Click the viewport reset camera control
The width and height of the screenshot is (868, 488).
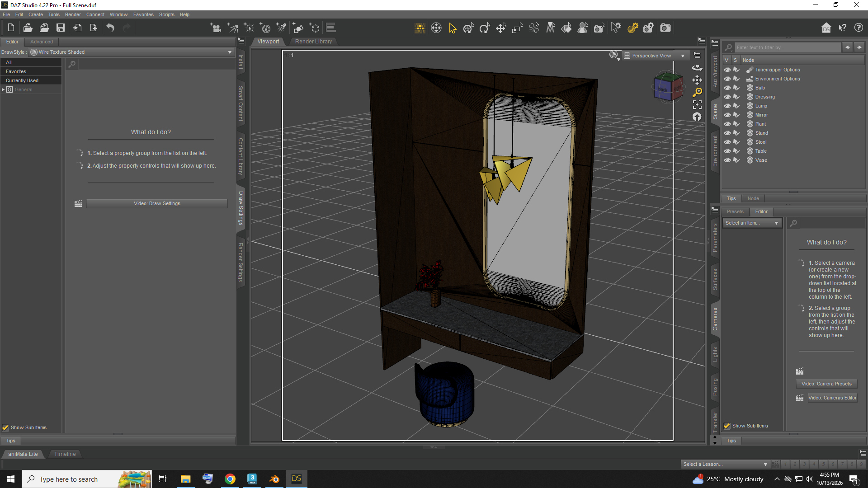pyautogui.click(x=697, y=117)
